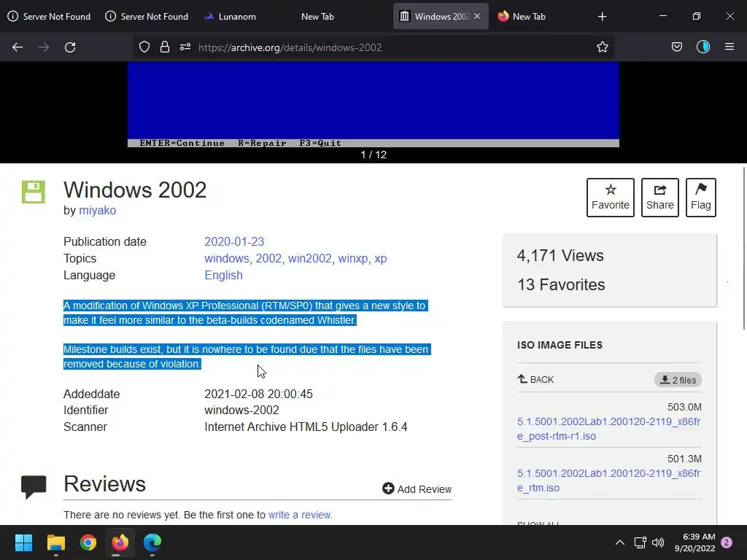Click the write a review link
Screen dimensions: 747x560
click(299, 515)
